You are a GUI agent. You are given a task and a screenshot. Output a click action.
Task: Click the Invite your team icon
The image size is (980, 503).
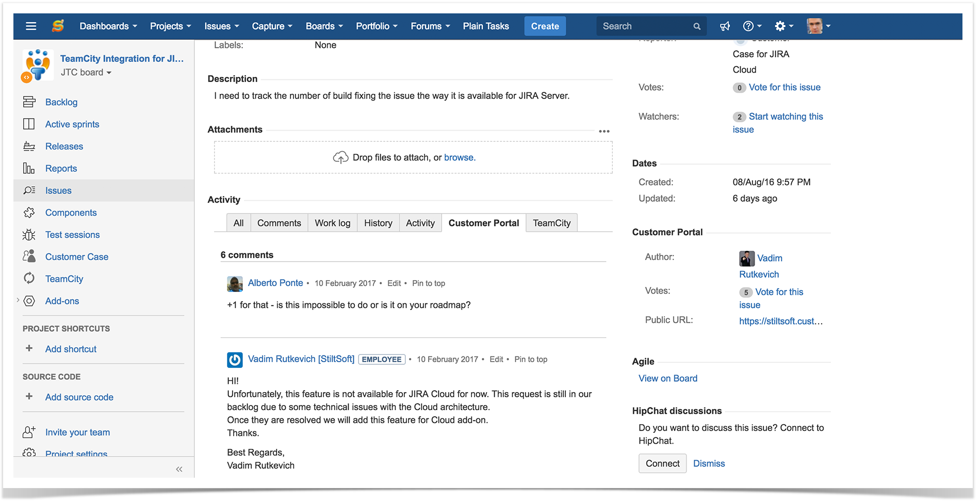29,432
